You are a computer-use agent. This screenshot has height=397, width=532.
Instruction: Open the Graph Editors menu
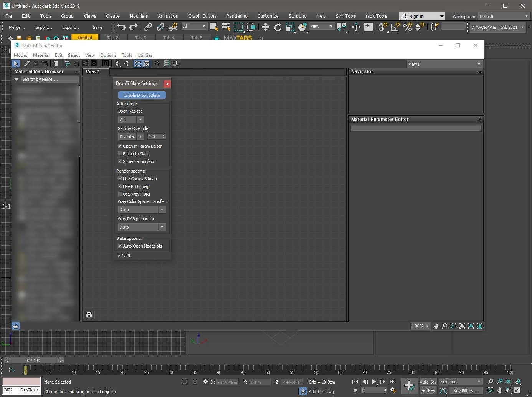pos(202,16)
